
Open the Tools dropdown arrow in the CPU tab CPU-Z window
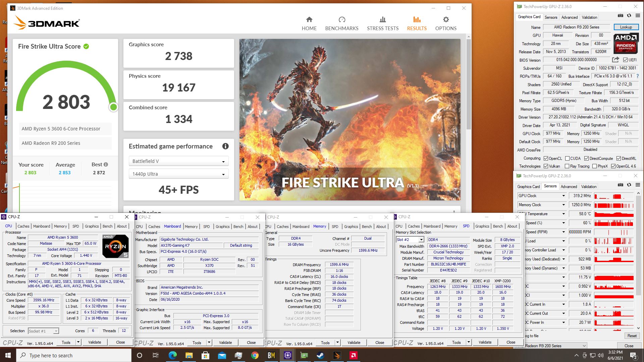(78, 342)
